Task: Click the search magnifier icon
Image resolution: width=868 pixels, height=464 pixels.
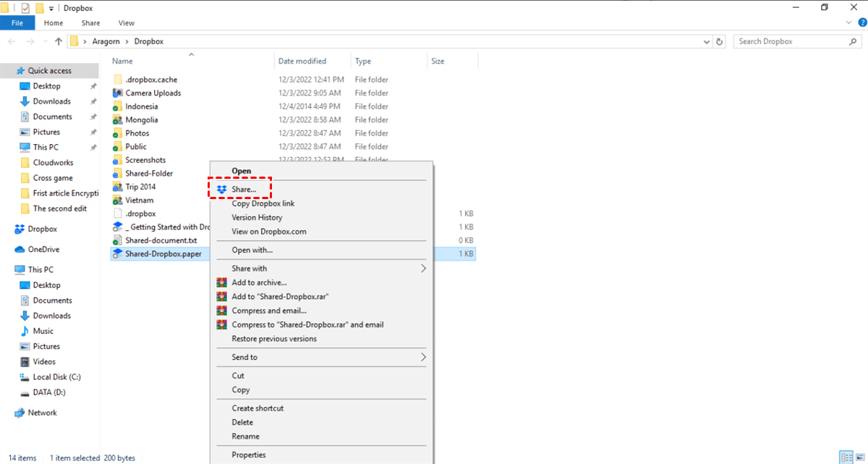Action: (x=853, y=41)
